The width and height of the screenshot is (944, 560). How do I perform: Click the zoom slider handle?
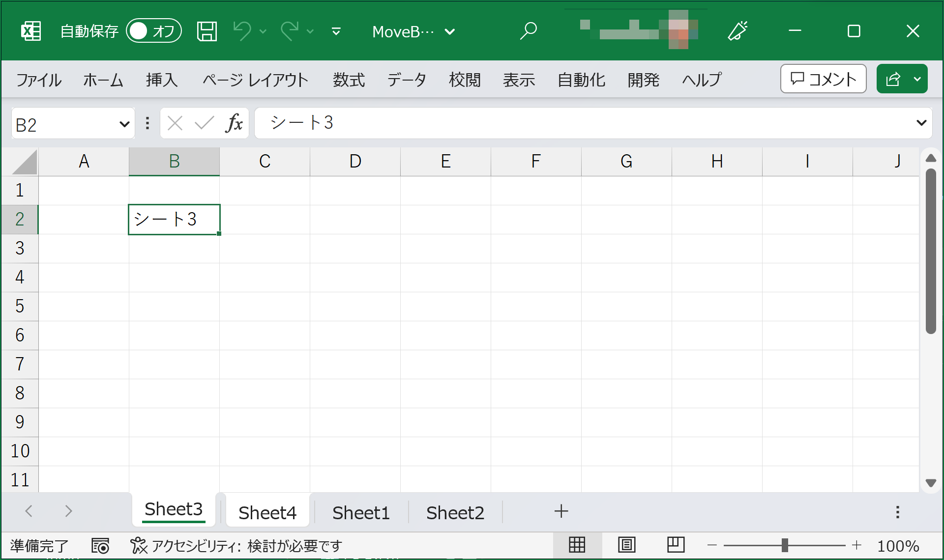pyautogui.click(x=785, y=545)
